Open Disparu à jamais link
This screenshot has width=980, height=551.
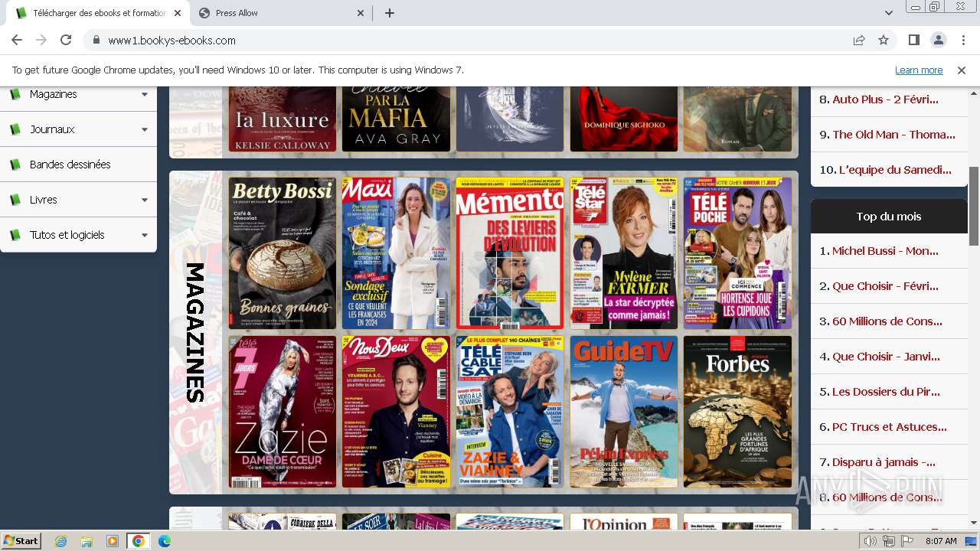884,462
